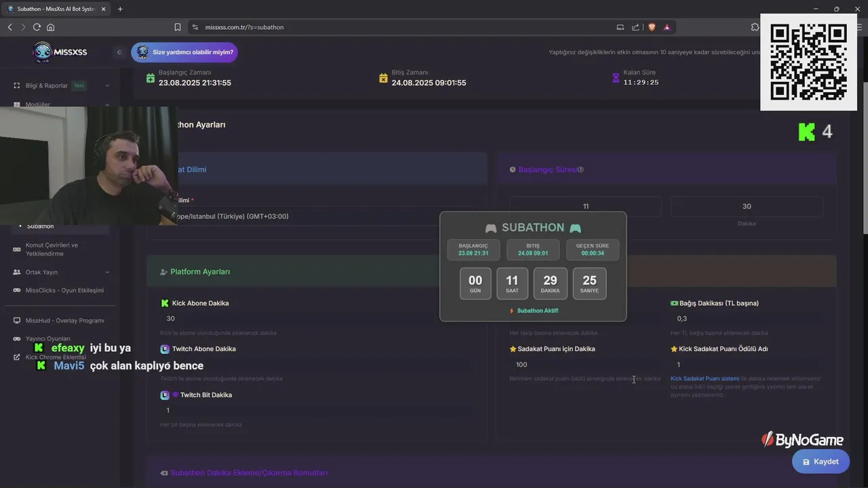Expand Bilgi & Raporlar menu chevron
The image size is (868, 488).
[107, 85]
